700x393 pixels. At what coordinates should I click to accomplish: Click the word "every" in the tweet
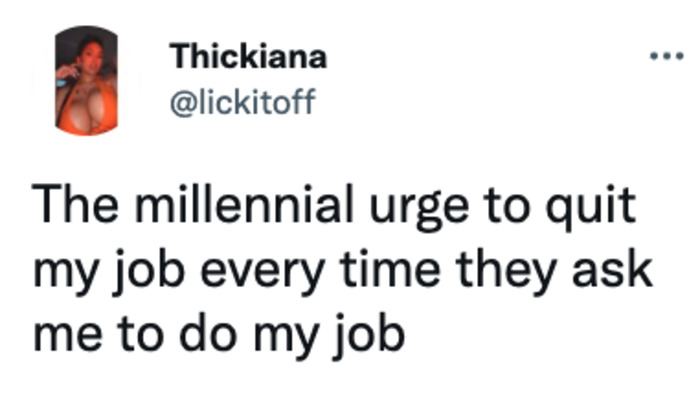[262, 274]
